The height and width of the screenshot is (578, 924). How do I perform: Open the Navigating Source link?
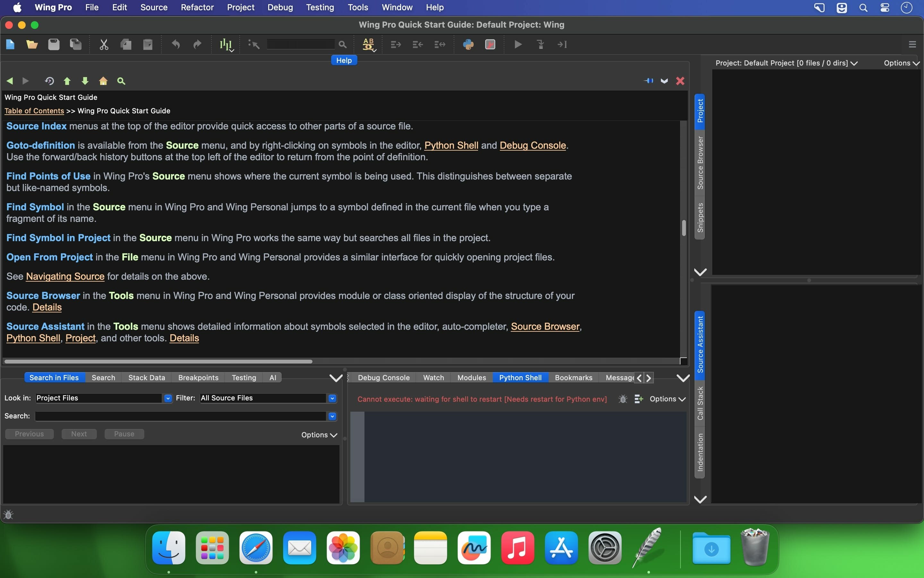click(x=65, y=276)
